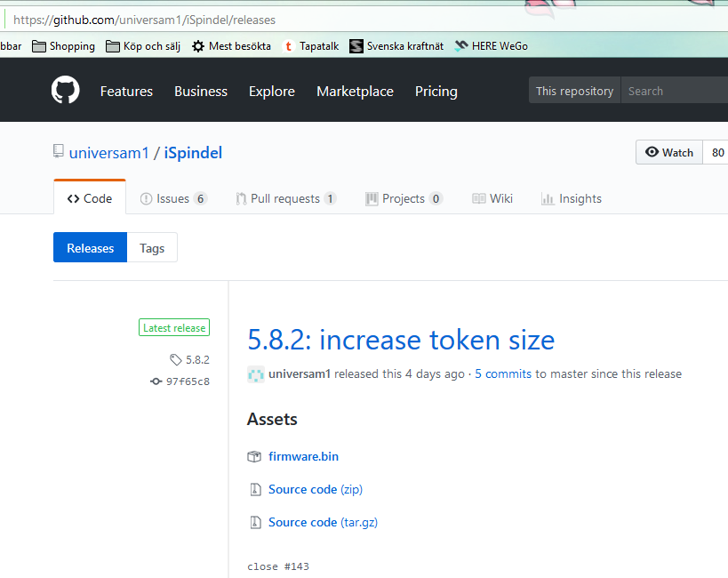Open Marketplace in the top navigation
This screenshot has height=578, width=728.
click(355, 91)
